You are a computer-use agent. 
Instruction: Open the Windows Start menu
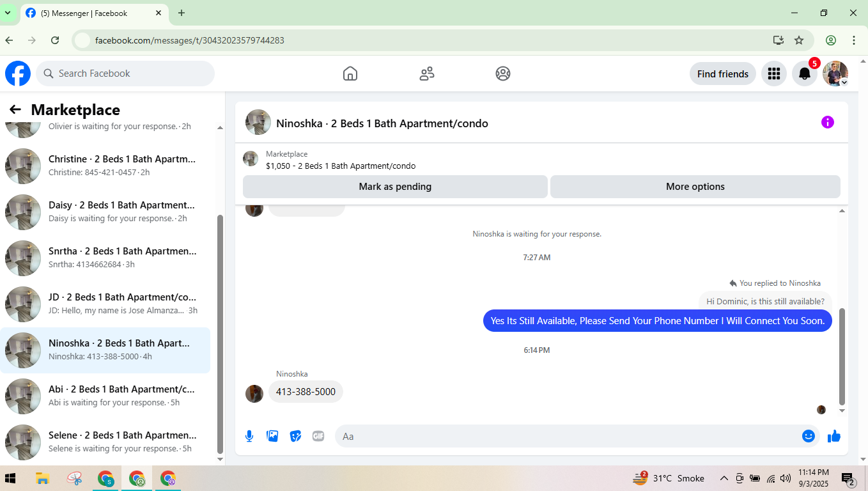[10, 478]
